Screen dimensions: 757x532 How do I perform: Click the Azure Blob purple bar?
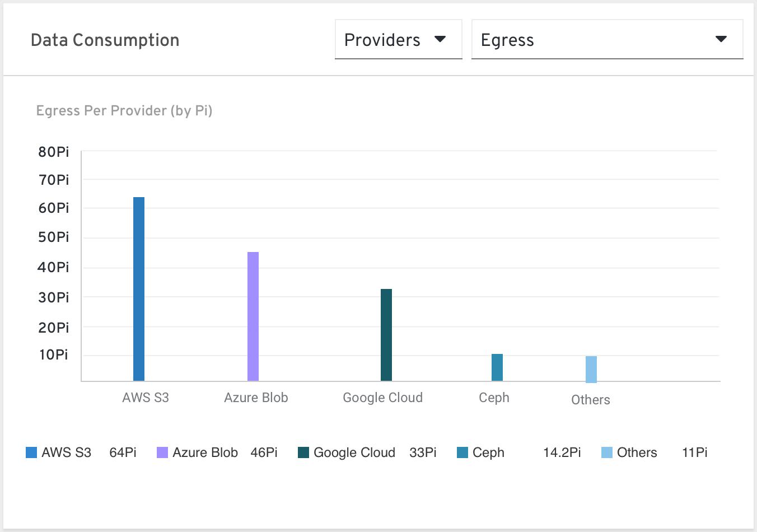coord(253,316)
